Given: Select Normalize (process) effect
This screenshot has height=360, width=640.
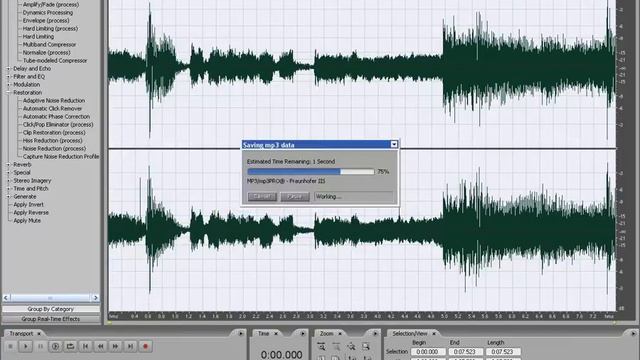Looking at the screenshot, I should 47,53.
